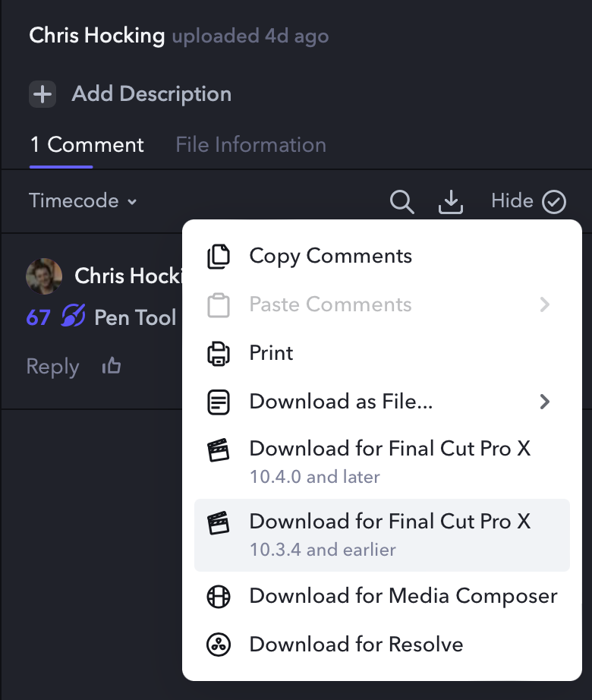Open the Timecode sort dropdown

[x=83, y=201]
